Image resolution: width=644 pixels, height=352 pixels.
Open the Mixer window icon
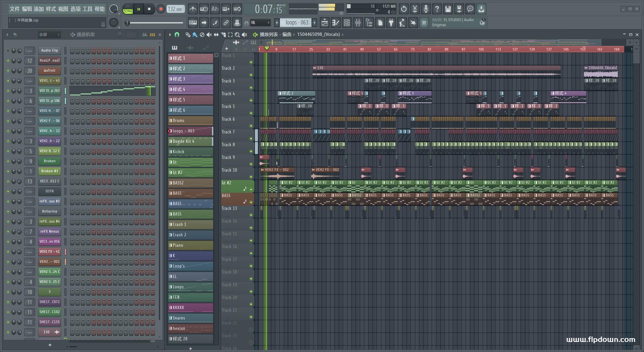(x=358, y=23)
